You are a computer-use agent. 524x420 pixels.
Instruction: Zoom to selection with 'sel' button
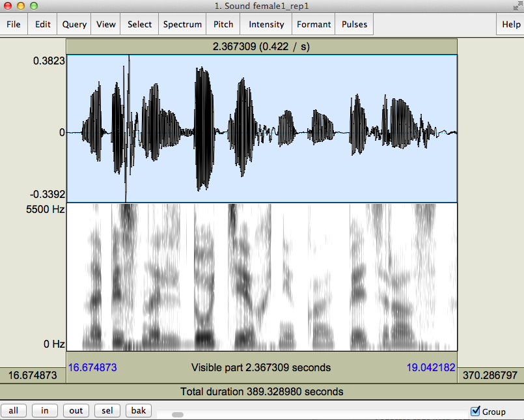[x=107, y=411]
